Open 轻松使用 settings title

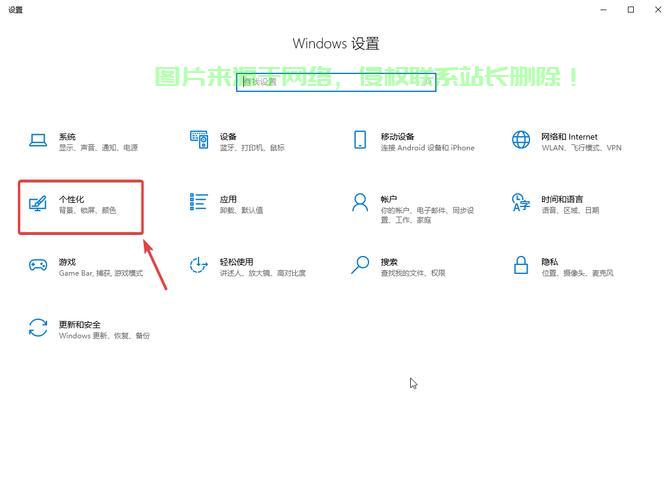[x=237, y=262]
